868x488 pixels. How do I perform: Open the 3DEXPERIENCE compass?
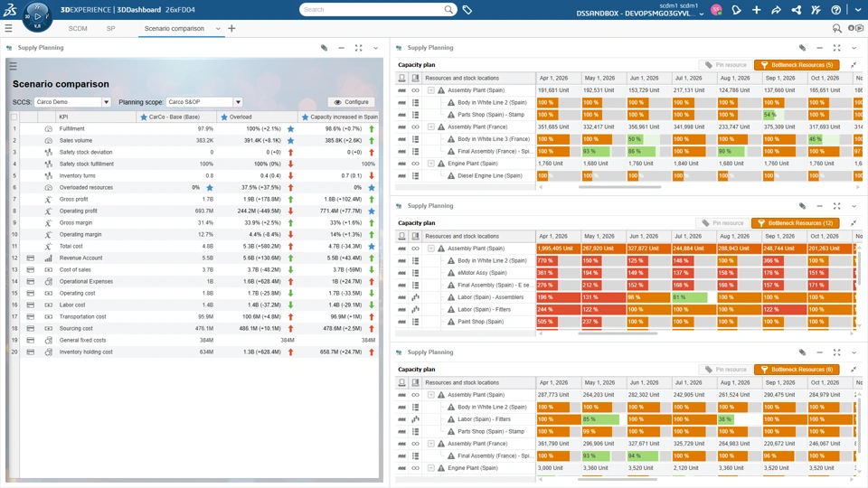37,16
